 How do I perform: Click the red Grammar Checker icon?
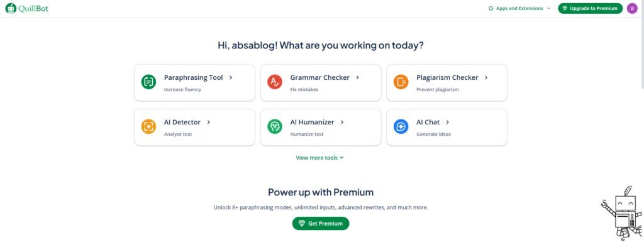(275, 82)
